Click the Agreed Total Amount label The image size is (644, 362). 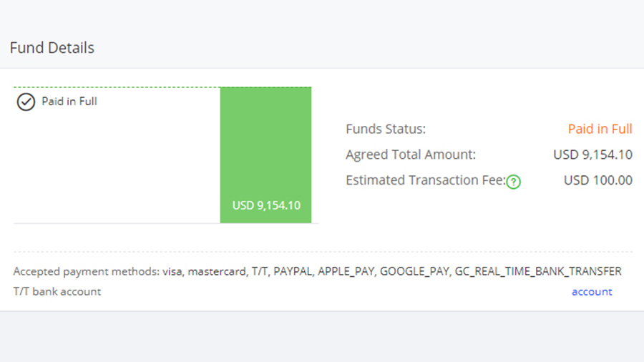(411, 155)
